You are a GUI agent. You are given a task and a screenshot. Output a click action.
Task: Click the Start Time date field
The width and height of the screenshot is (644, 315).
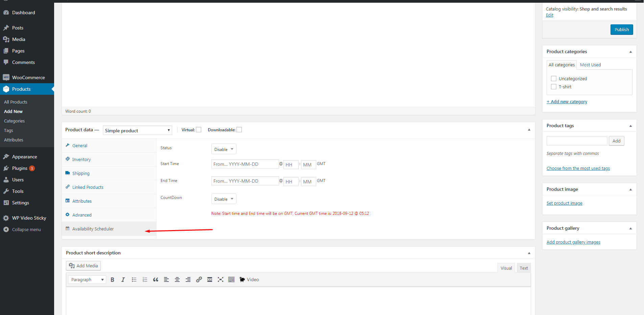click(x=245, y=164)
